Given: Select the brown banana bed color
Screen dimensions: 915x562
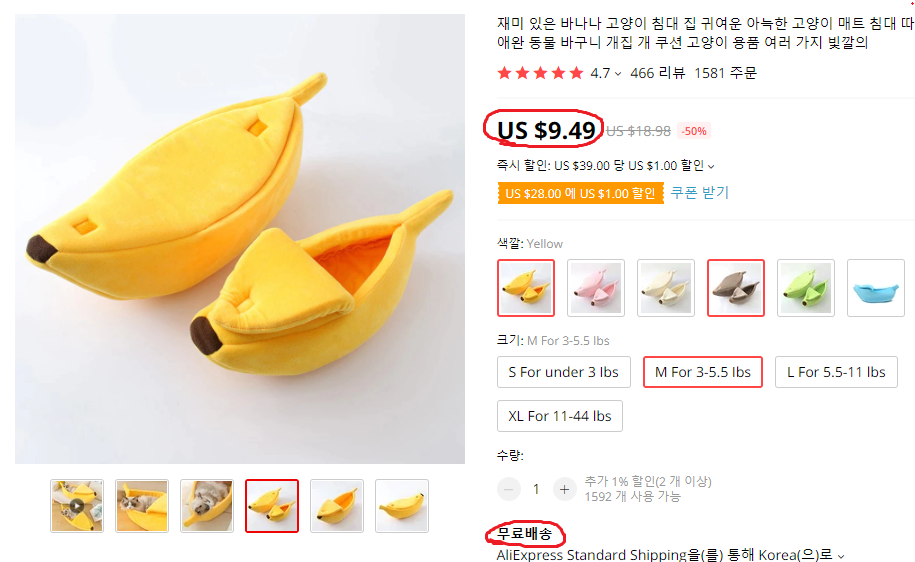Looking at the screenshot, I should 736,288.
